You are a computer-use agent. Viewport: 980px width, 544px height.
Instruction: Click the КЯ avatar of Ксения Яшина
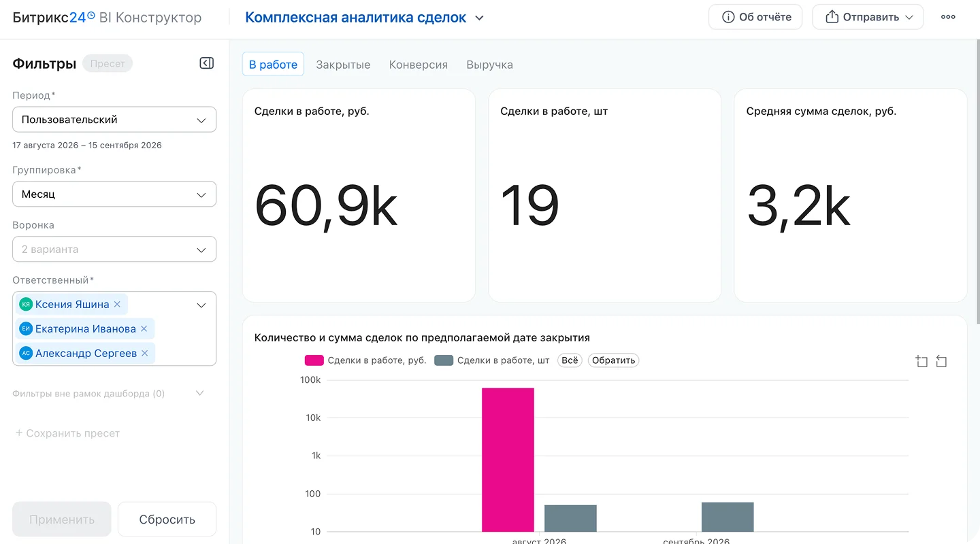26,304
